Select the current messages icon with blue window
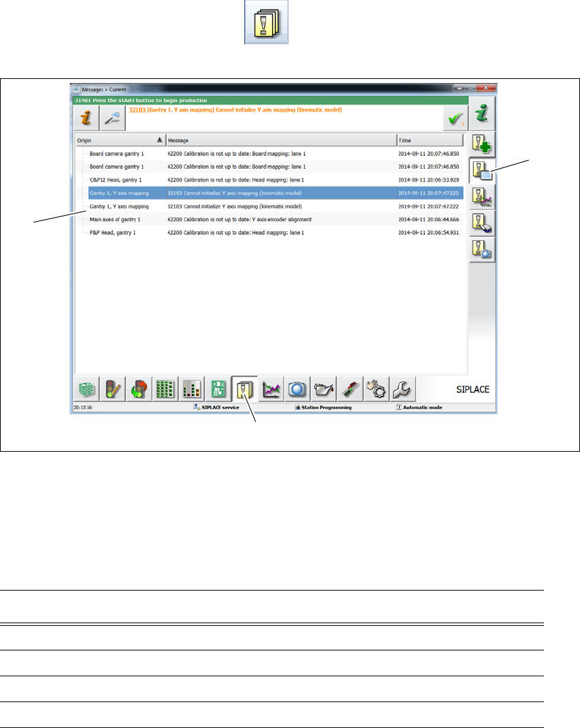Viewport: 580px width, 728px height. pos(482,171)
